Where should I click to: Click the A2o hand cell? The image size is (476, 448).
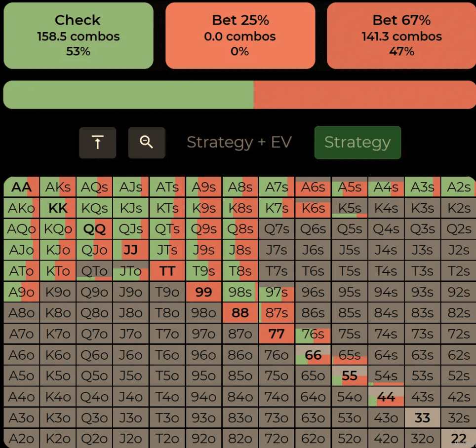(x=22, y=439)
